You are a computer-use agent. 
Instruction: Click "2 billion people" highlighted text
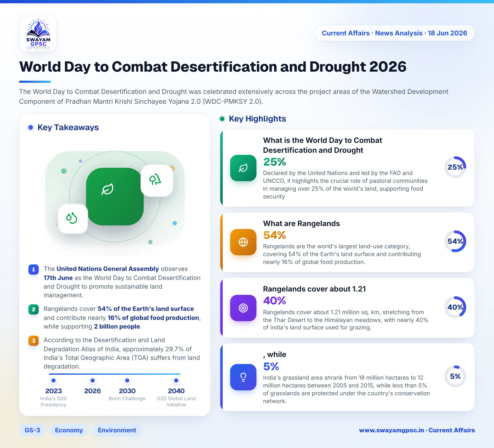[117, 327]
